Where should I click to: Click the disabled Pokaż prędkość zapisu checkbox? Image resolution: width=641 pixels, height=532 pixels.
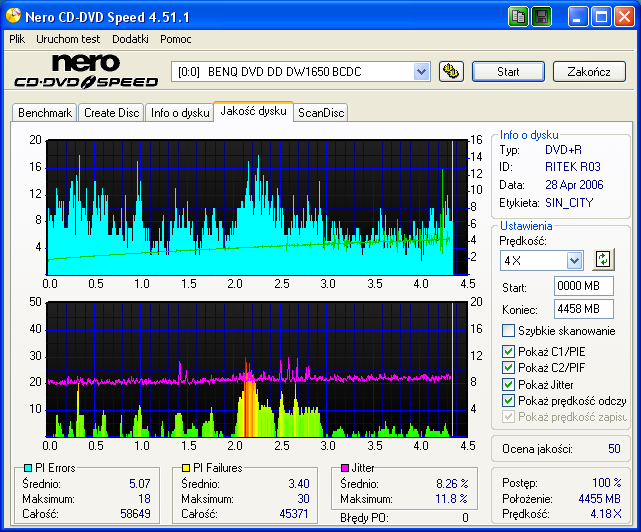click(508, 417)
